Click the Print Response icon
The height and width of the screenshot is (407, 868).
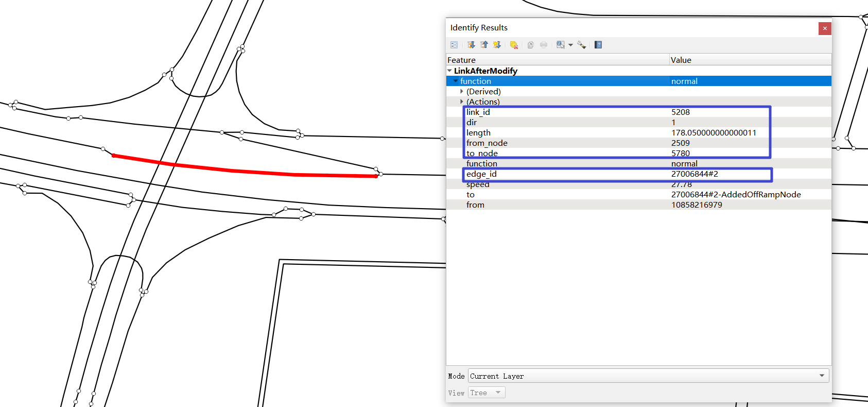click(544, 45)
